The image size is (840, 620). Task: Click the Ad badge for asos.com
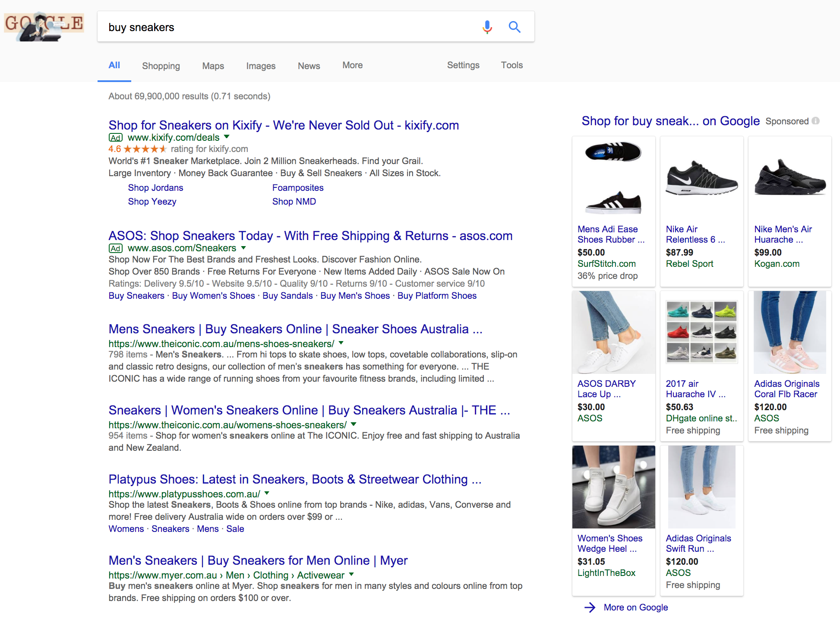(115, 248)
